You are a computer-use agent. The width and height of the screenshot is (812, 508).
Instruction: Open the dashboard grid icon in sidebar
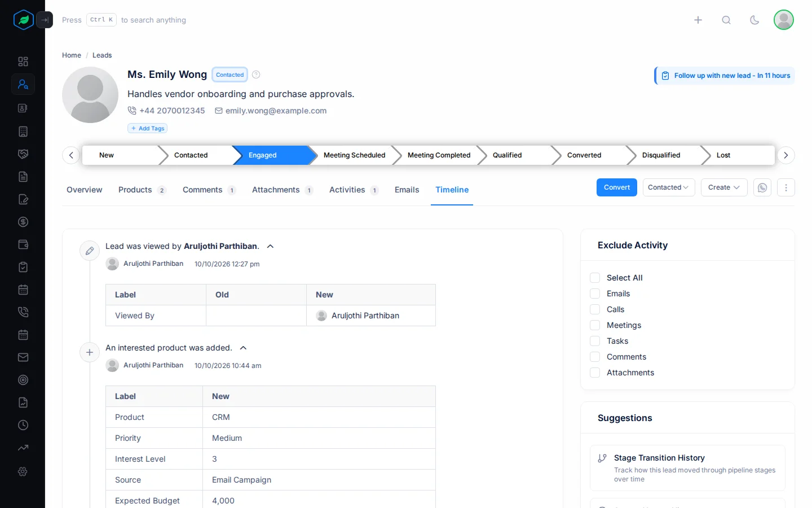(23, 62)
